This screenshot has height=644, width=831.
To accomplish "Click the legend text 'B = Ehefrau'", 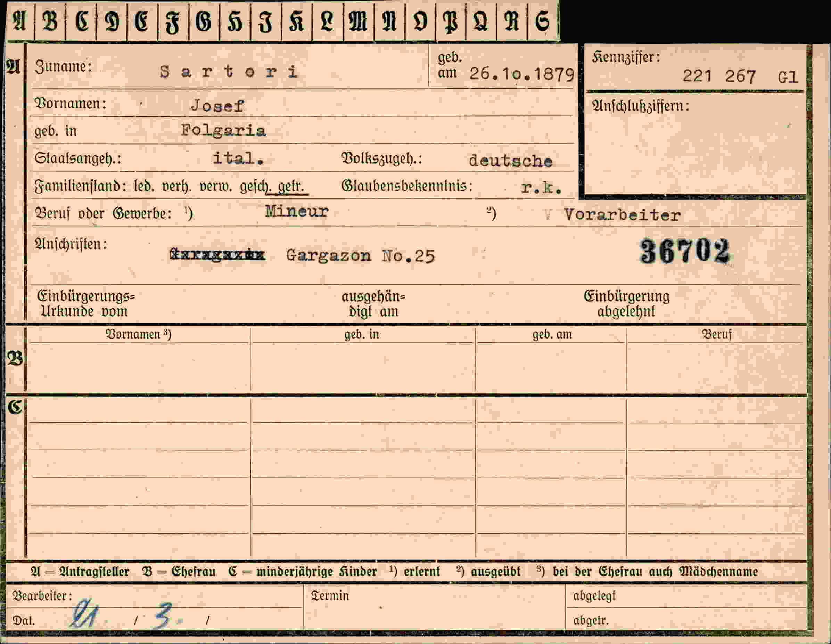I will pyautogui.click(x=179, y=572).
